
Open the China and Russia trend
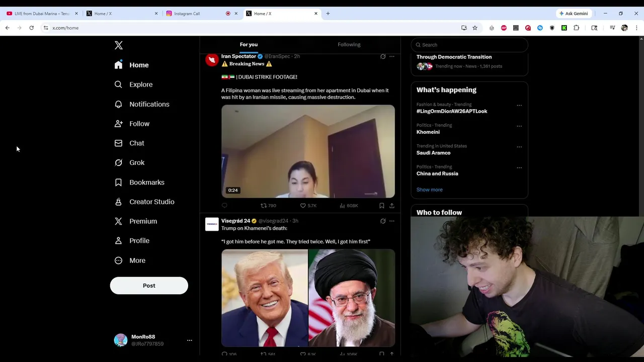437,173
